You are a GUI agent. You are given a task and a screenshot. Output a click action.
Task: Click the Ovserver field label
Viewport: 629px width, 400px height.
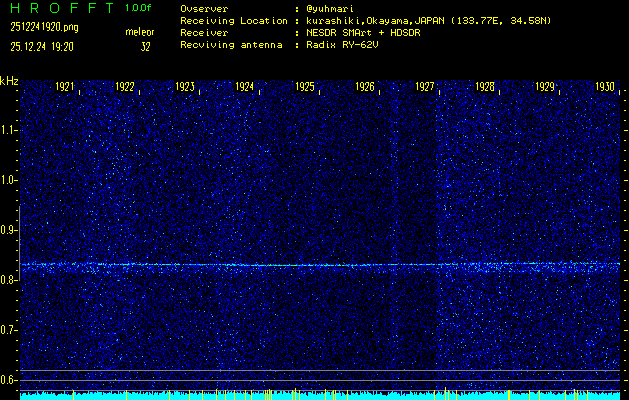(204, 9)
